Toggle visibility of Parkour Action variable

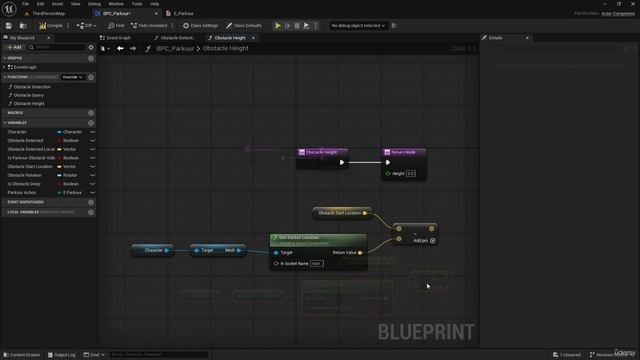pyautogui.click(x=92, y=193)
